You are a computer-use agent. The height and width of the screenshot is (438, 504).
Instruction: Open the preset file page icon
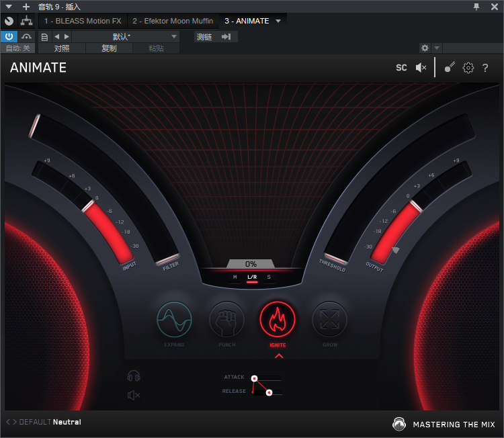(x=44, y=37)
